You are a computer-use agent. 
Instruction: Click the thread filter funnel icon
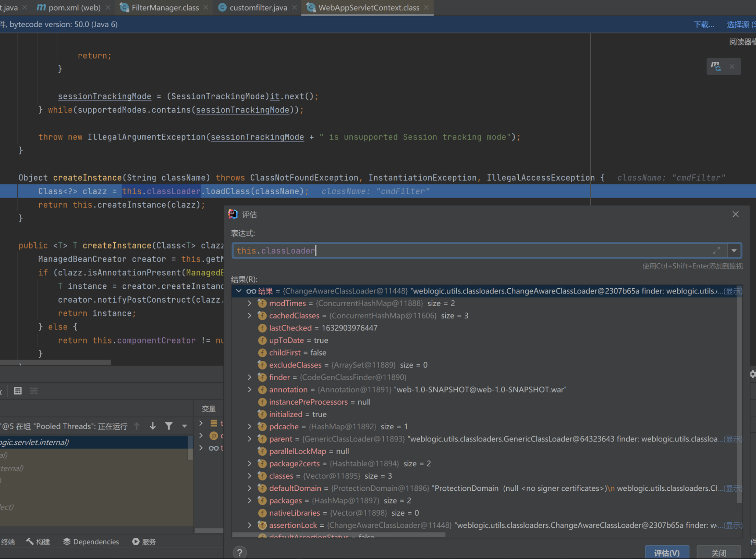point(169,426)
